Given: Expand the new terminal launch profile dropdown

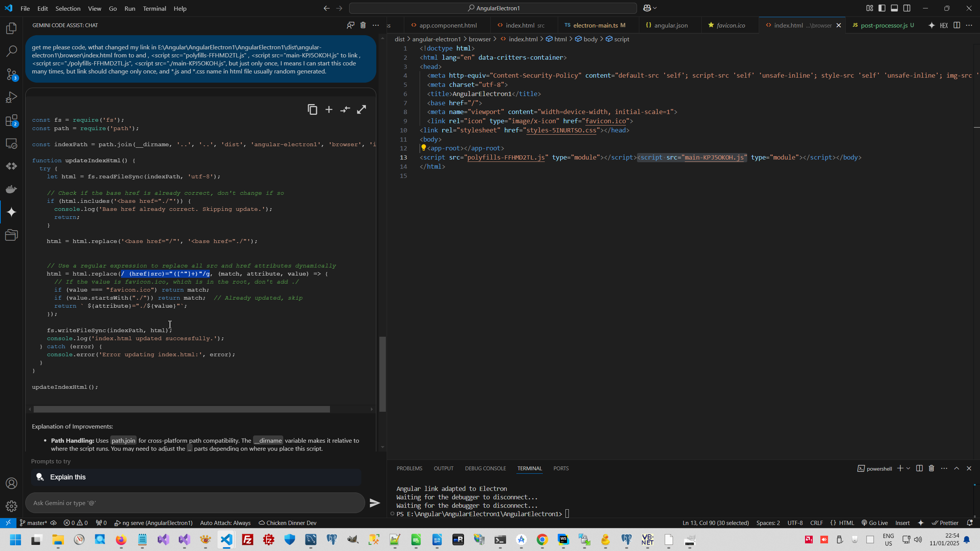Looking at the screenshot, I should (908, 468).
